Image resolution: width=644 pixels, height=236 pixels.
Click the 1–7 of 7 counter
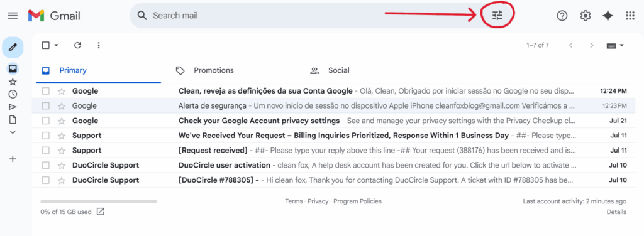click(x=538, y=45)
